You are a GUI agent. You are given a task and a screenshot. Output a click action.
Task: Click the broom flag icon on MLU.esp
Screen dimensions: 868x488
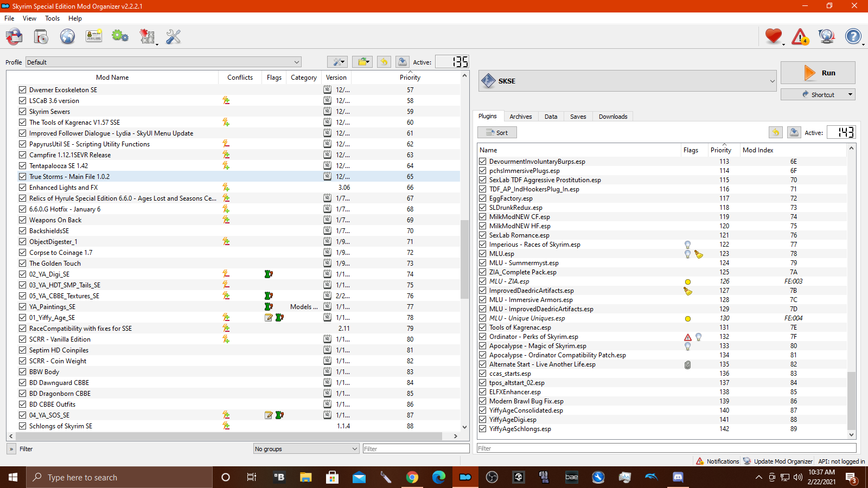[699, 254]
